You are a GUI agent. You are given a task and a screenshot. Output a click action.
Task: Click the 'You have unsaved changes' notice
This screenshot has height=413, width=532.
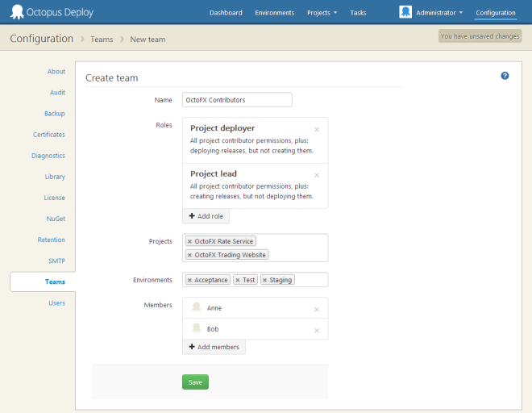[480, 36]
